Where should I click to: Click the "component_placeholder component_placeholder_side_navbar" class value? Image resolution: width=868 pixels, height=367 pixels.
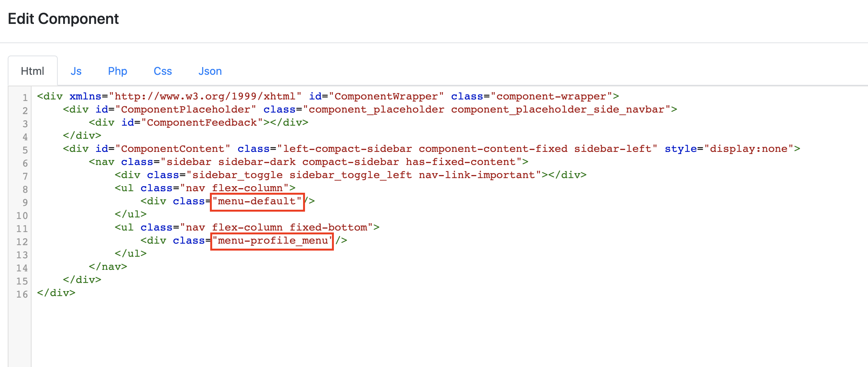[487, 109]
